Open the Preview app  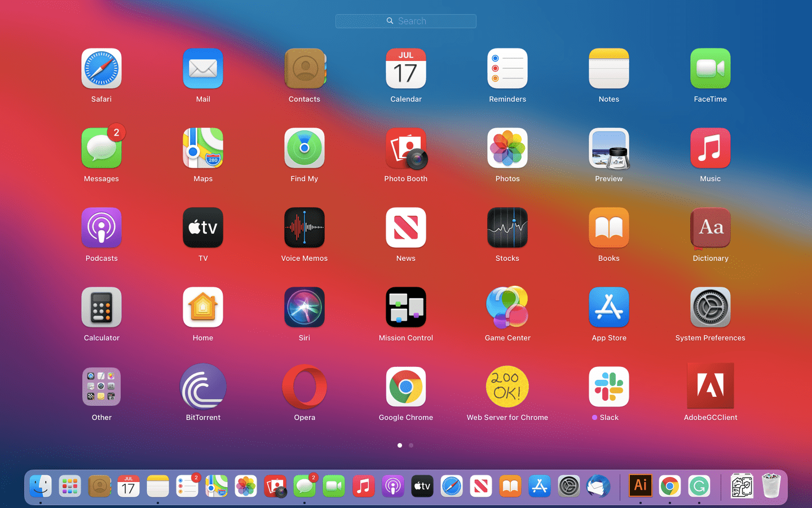tap(609, 148)
